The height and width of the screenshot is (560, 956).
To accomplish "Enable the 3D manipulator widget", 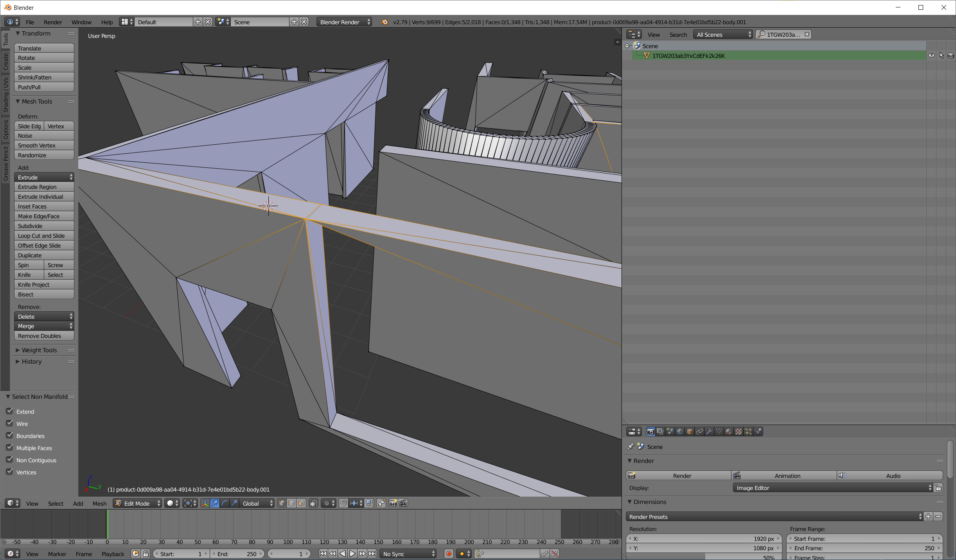I will click(x=205, y=503).
